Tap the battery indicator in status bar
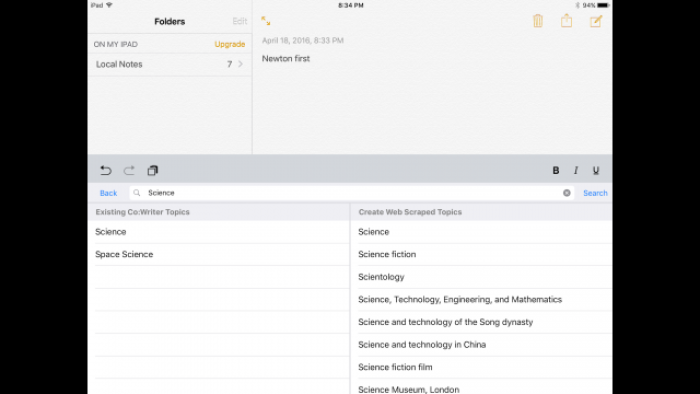Viewport: 700px width, 394px height. click(x=603, y=5)
